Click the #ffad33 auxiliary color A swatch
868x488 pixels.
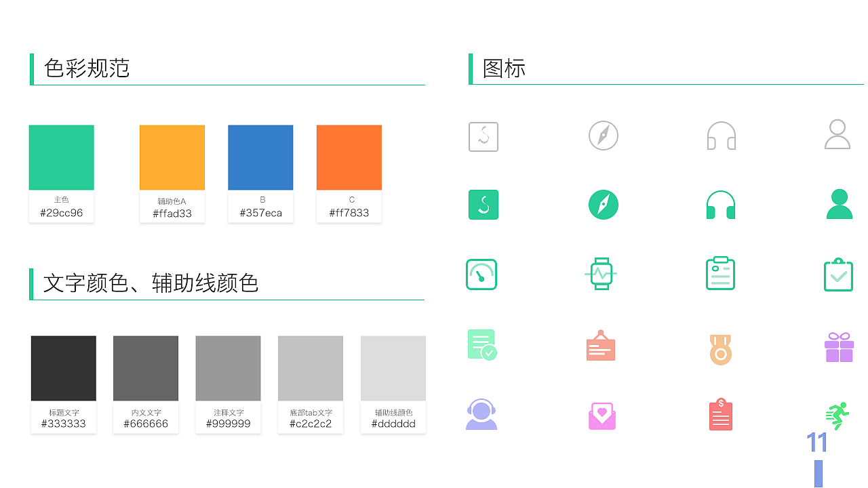point(172,157)
